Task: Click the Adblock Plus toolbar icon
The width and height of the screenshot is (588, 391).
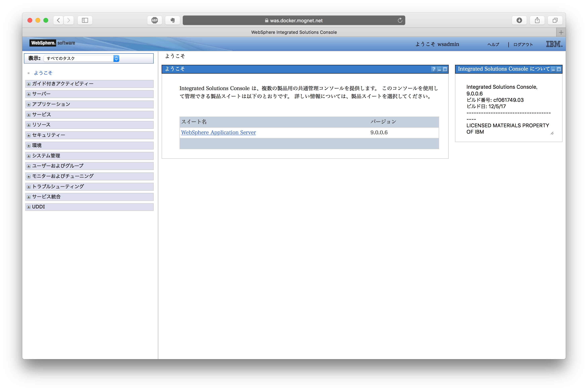Action: pos(154,20)
